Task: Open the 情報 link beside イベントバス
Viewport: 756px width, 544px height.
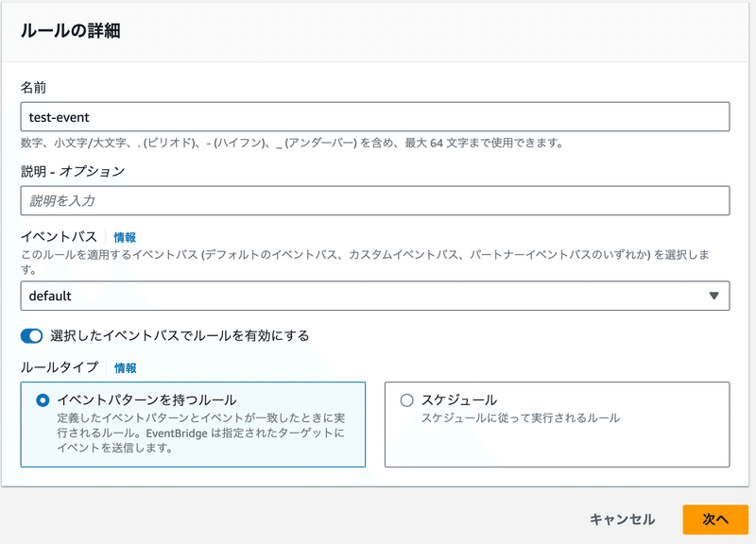Action: [x=125, y=237]
